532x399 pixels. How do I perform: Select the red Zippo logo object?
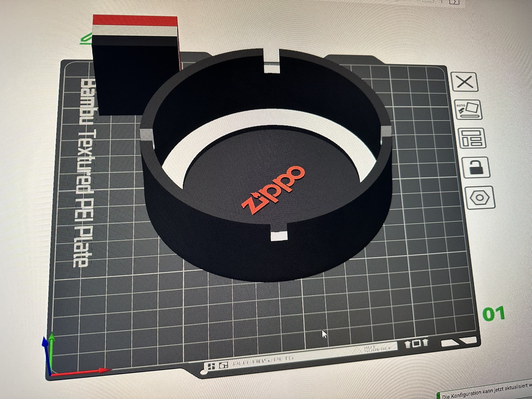coord(273,190)
